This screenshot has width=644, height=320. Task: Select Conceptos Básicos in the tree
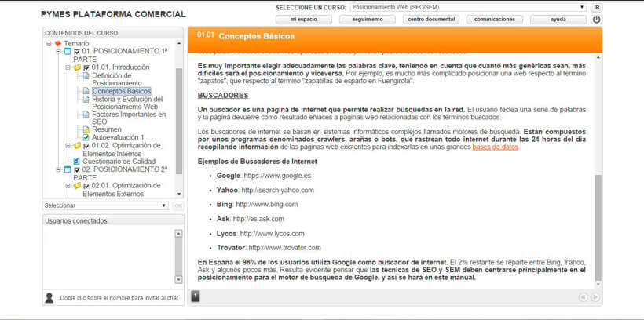click(x=122, y=91)
